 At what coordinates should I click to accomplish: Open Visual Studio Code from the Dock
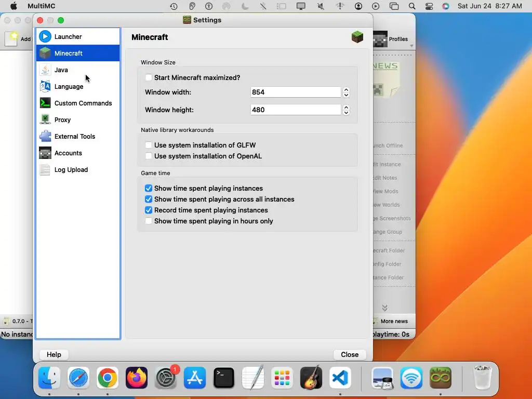(x=340, y=378)
